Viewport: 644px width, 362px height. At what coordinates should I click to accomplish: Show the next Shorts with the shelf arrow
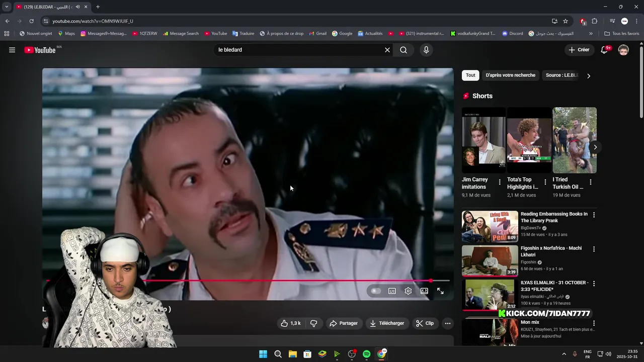click(x=595, y=147)
